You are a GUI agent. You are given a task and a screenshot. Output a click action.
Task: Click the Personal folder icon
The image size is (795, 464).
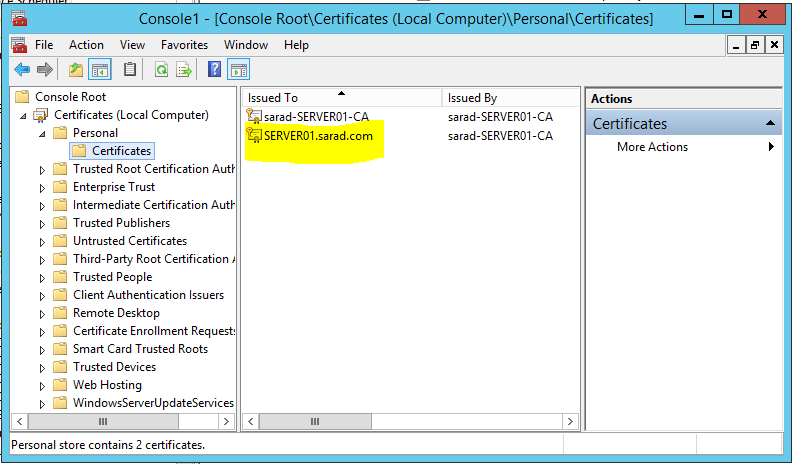click(x=60, y=133)
